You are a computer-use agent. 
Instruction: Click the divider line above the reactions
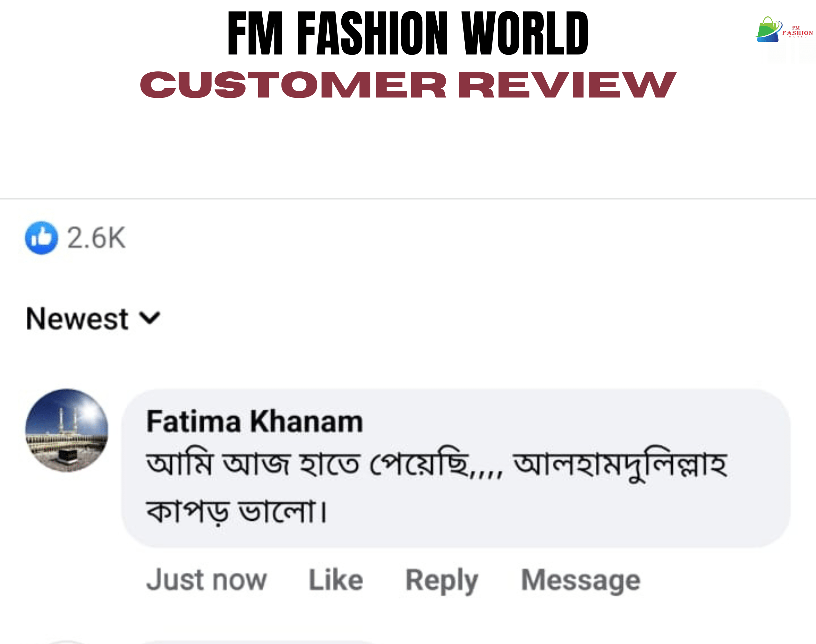point(408,199)
